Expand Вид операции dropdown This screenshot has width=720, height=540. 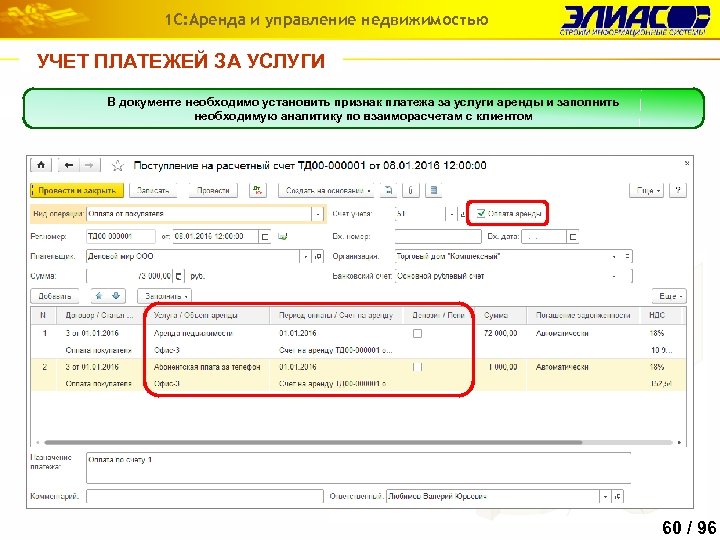click(x=318, y=214)
